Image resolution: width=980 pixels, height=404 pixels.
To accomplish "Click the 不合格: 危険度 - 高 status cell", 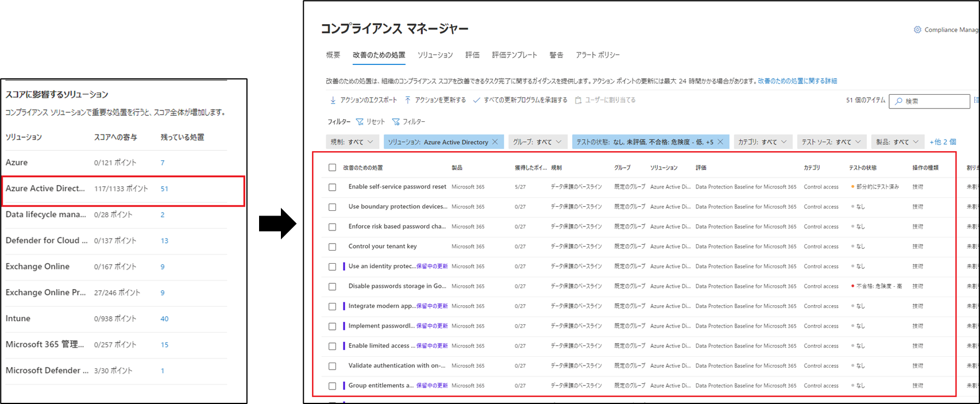I will coord(877,286).
